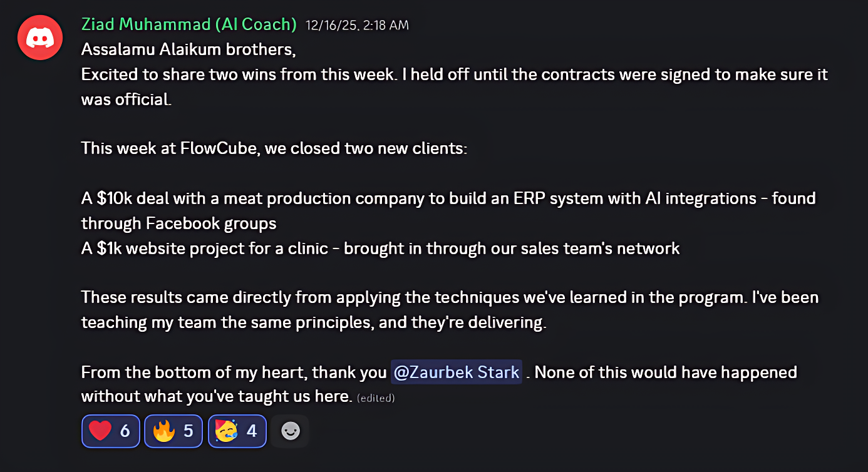Open Ziad Muhammad (AI Coach) username profile
The height and width of the screenshot is (472, 868).
click(x=189, y=24)
